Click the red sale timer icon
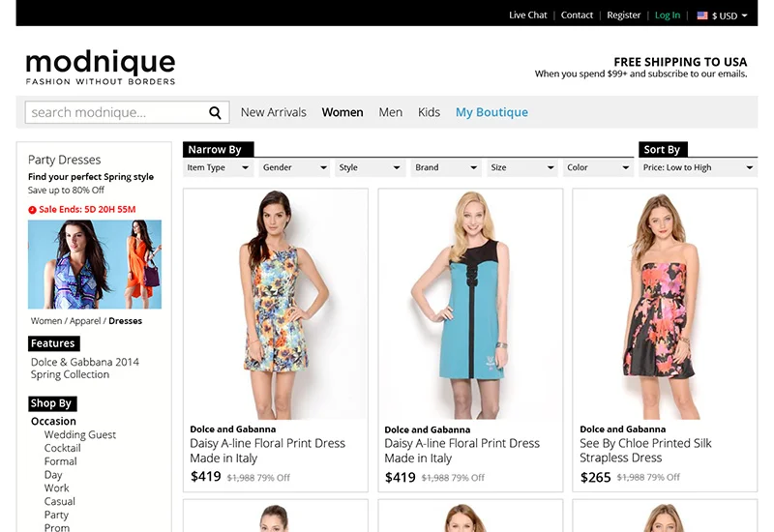This screenshot has width=774, height=532. (x=32, y=210)
